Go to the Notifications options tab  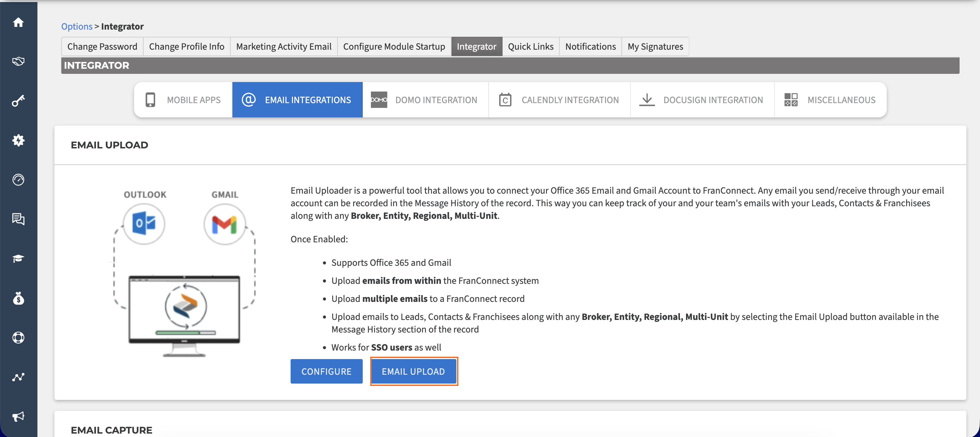coord(590,46)
